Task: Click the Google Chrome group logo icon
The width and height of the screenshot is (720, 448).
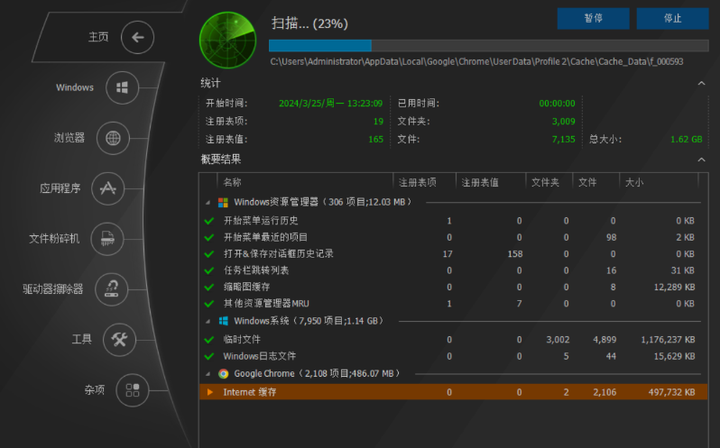Action: click(223, 374)
